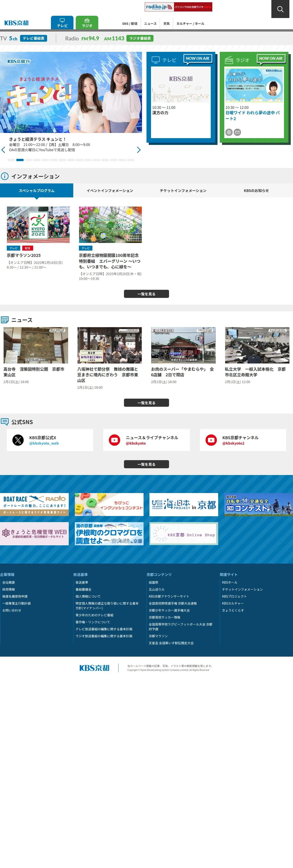This screenshot has width=293, height=868.
Task: Open the radiko.jp banner
Action: pyautogui.click(x=178, y=7)
